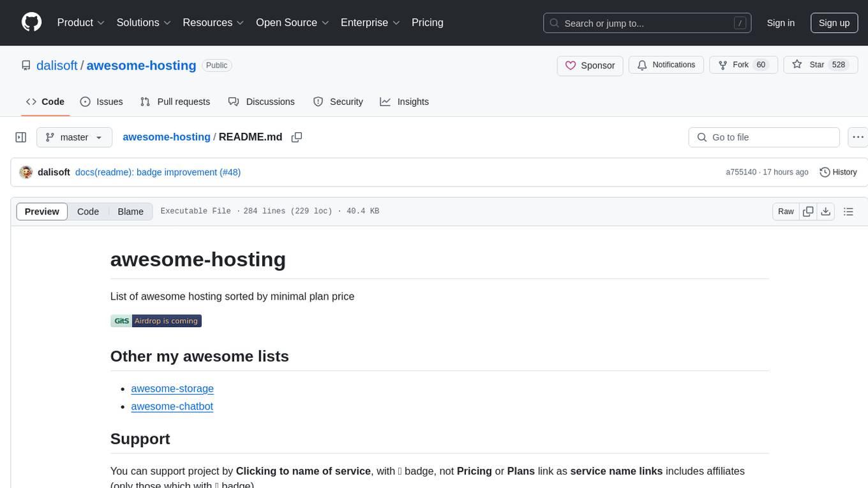Image resolution: width=868 pixels, height=488 pixels.
Task: Open the master branch selector
Action: coord(74,137)
